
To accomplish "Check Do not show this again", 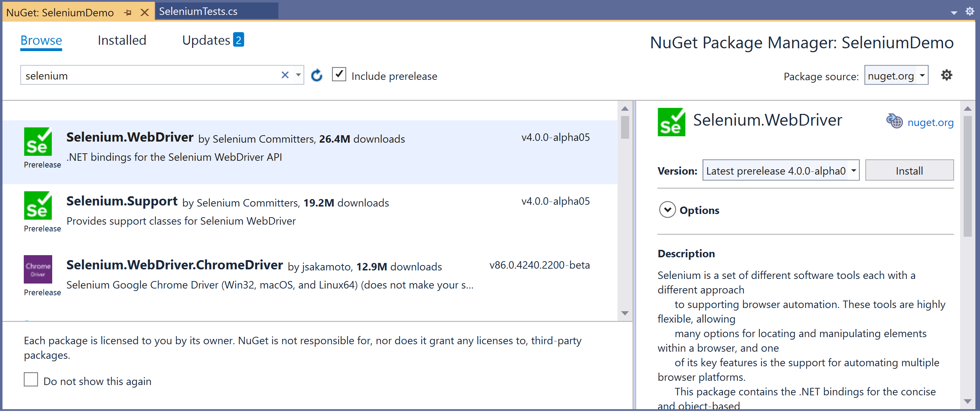I will pos(31,380).
